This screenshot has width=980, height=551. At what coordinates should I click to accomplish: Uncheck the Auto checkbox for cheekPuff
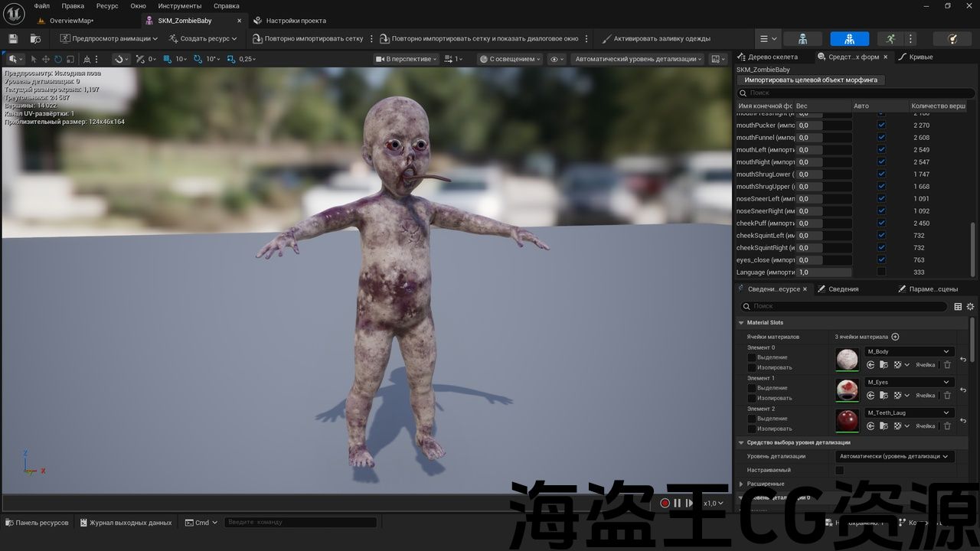point(881,223)
